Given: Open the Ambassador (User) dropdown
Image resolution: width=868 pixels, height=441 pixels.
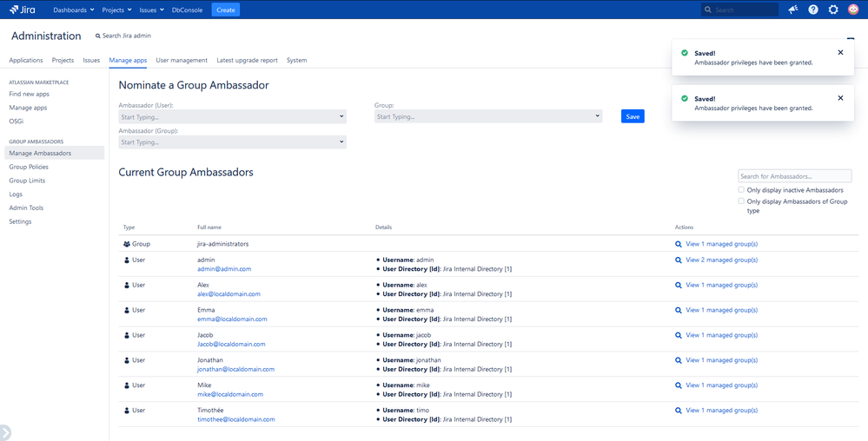Looking at the screenshot, I should (233, 116).
